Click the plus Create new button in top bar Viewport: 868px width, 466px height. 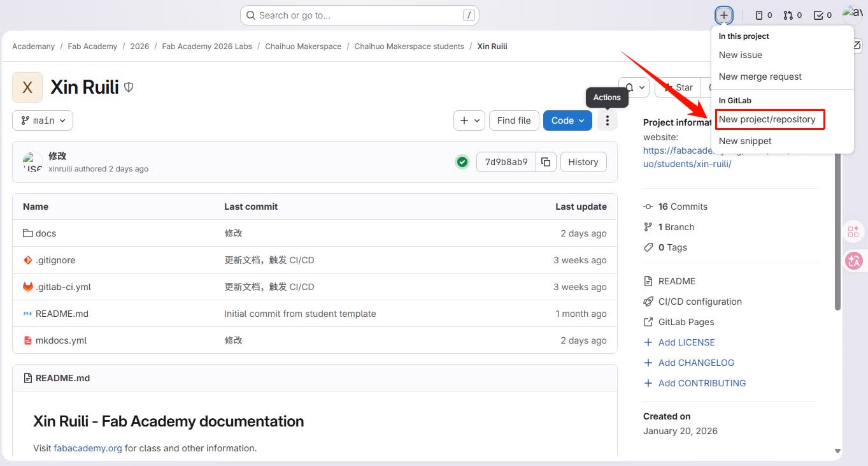[x=724, y=15]
